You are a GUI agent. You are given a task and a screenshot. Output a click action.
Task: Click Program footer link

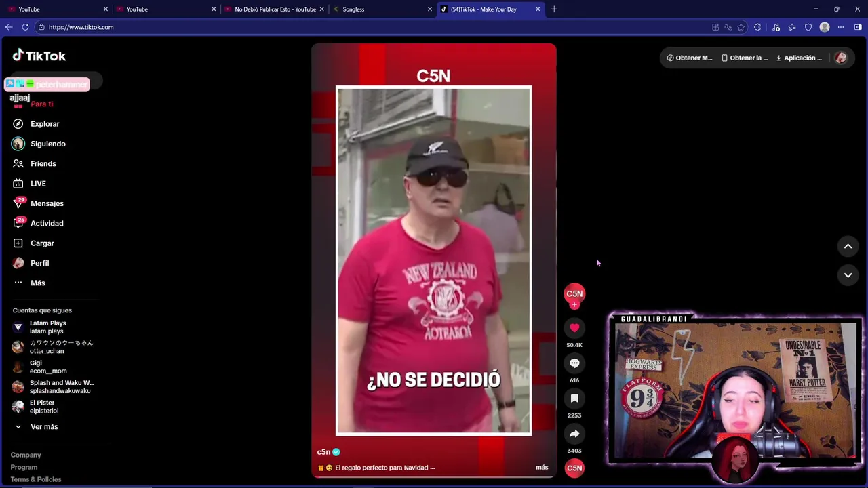point(24,467)
